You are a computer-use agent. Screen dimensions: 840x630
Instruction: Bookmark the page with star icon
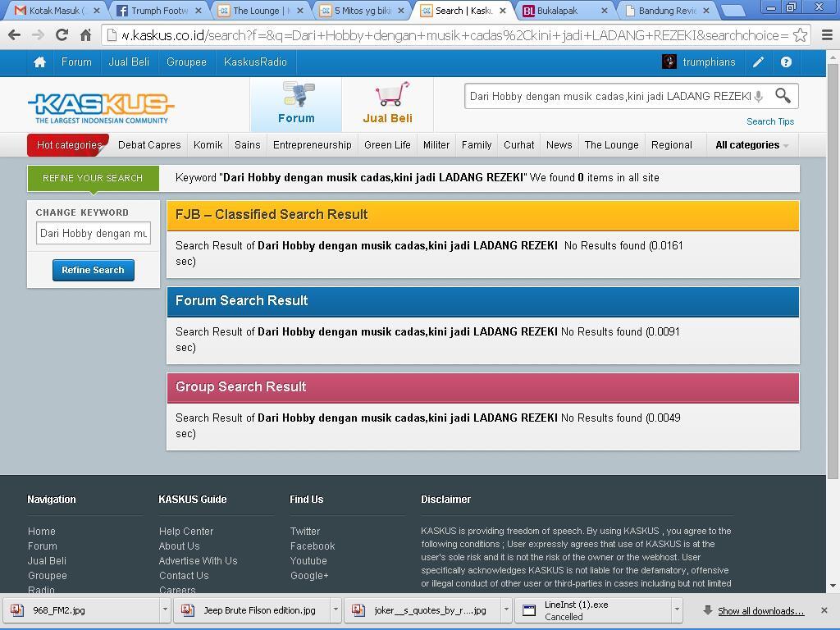(x=800, y=35)
